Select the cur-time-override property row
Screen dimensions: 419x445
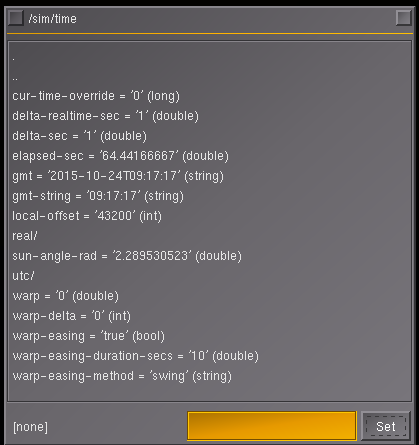pos(96,96)
